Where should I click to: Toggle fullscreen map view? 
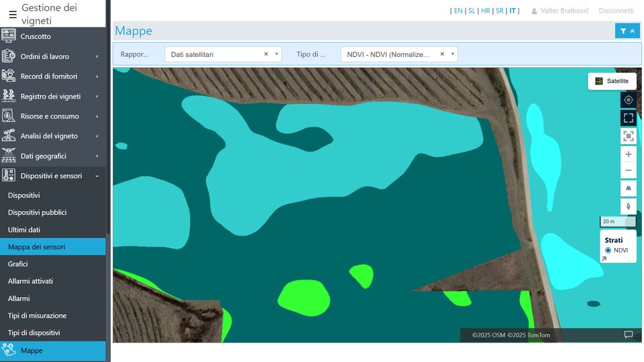(628, 118)
